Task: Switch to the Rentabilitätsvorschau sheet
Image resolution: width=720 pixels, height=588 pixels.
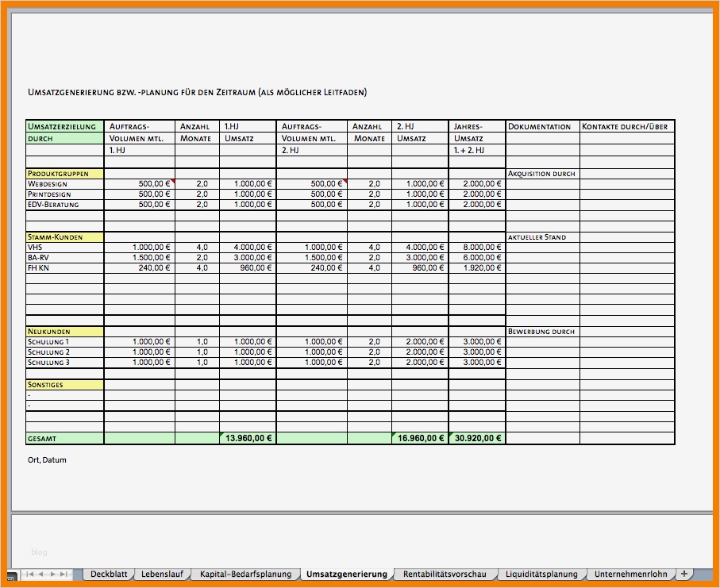Action: pos(443,573)
